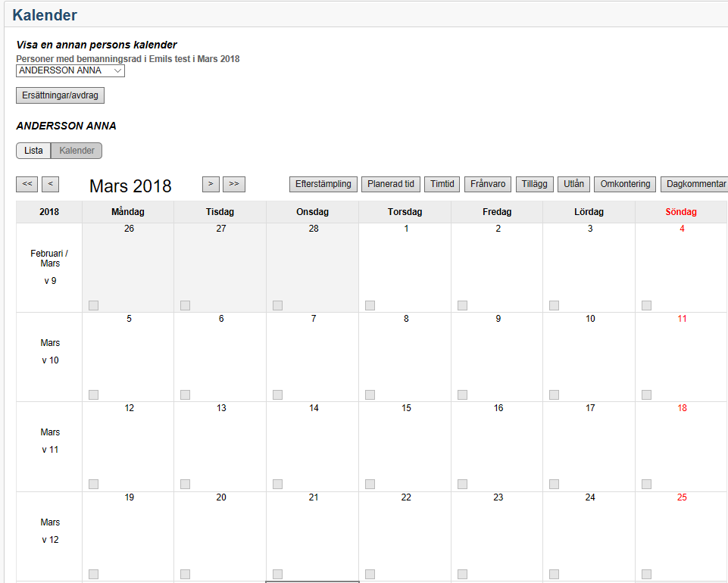Select the Timtid toolbar button

(442, 183)
